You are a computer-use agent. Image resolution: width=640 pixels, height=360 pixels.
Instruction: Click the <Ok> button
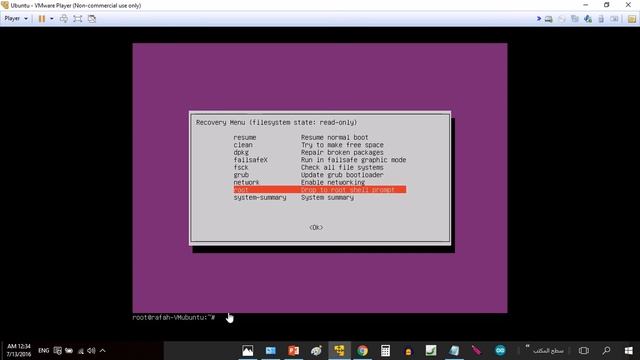(316, 227)
